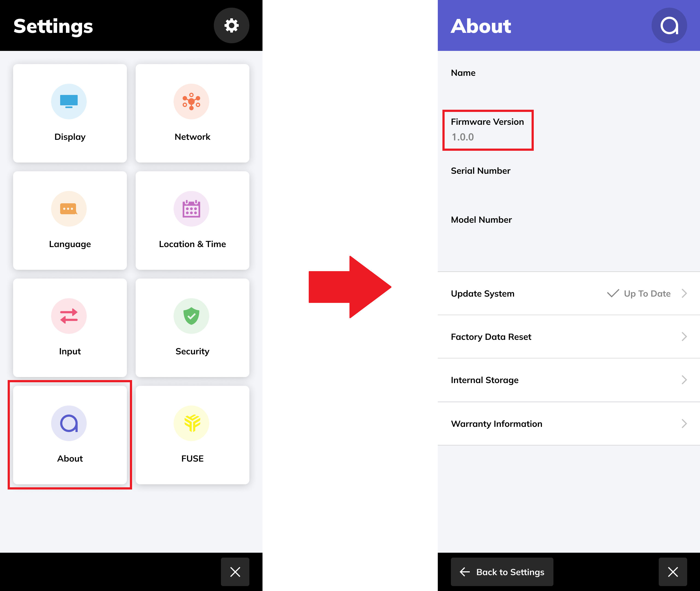Open Location & Time calendar icon
The image size is (700, 591).
tap(191, 209)
